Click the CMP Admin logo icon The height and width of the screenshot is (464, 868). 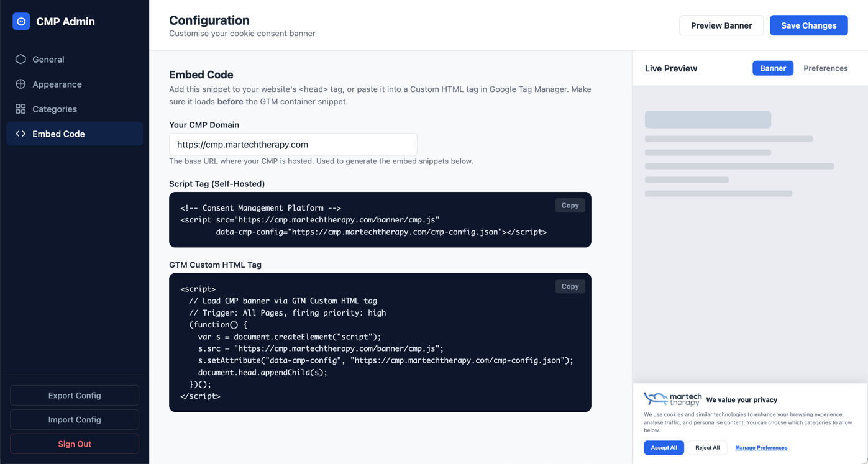[x=21, y=21]
